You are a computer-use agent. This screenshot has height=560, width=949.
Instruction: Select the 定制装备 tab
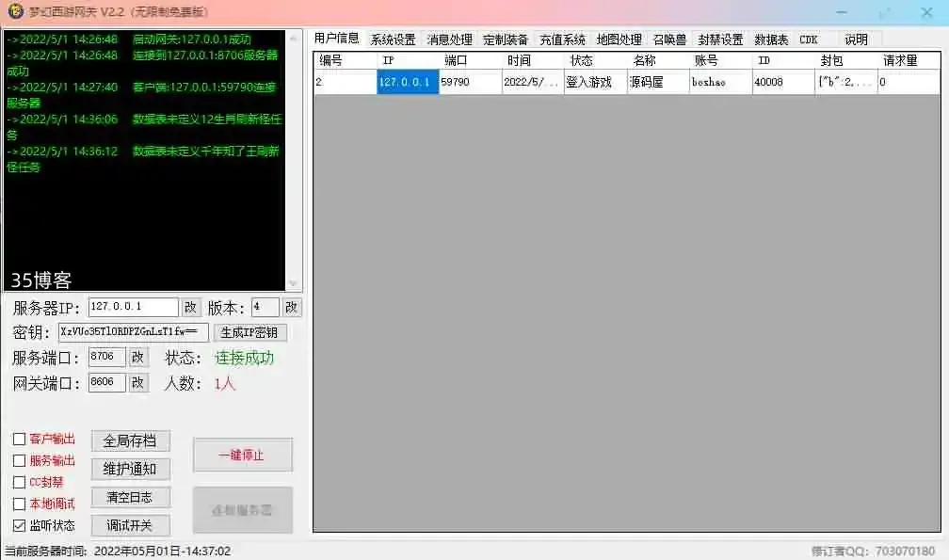point(506,40)
